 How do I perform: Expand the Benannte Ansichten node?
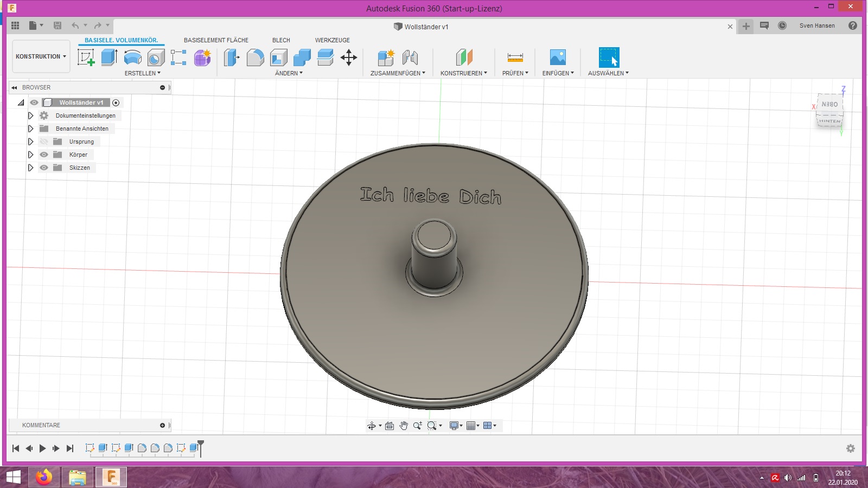coord(30,129)
